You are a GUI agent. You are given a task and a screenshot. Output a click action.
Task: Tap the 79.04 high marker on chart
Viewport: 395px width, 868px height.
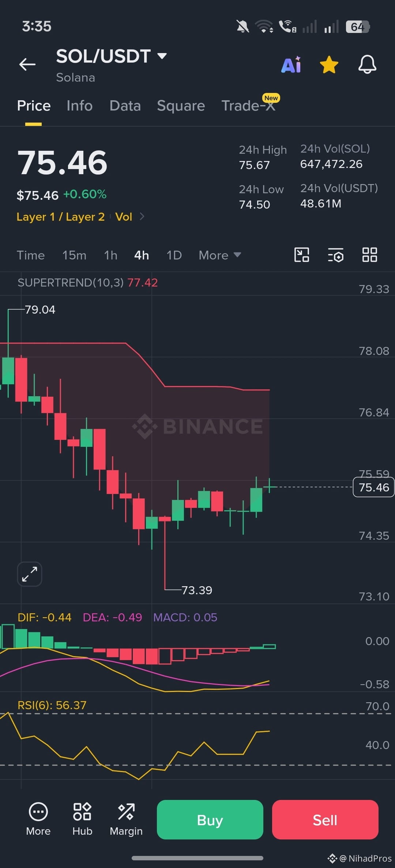[x=40, y=310]
